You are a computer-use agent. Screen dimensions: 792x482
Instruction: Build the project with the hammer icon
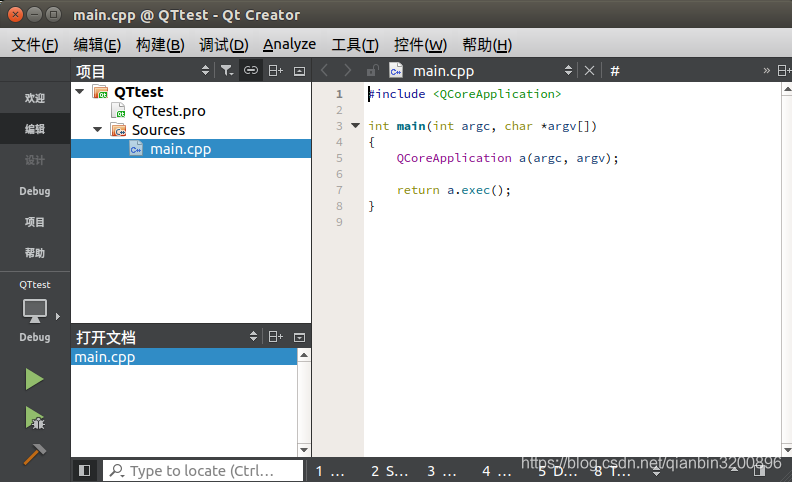coord(34,454)
